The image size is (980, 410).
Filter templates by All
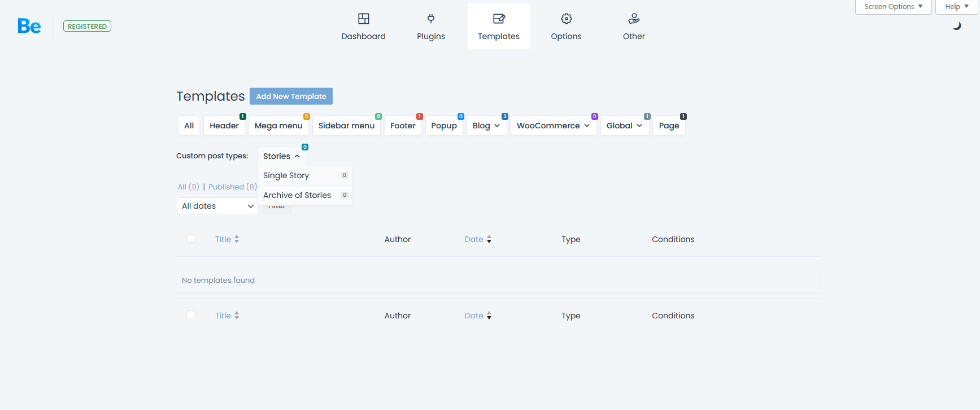click(189, 126)
